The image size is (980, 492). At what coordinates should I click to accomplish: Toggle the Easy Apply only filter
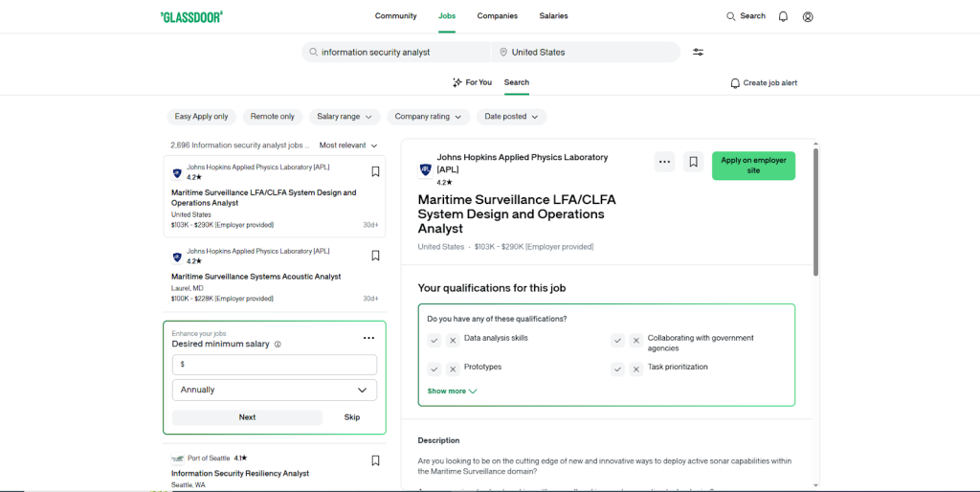point(201,116)
